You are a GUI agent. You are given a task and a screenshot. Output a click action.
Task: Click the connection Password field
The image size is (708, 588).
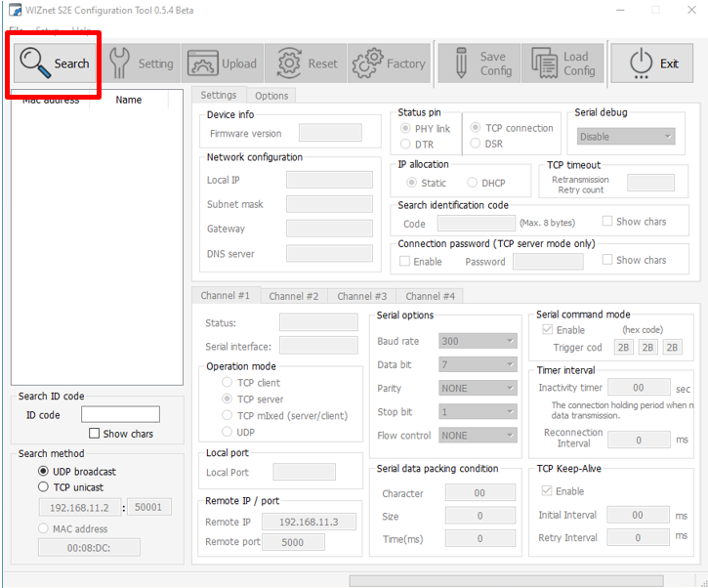click(x=548, y=261)
